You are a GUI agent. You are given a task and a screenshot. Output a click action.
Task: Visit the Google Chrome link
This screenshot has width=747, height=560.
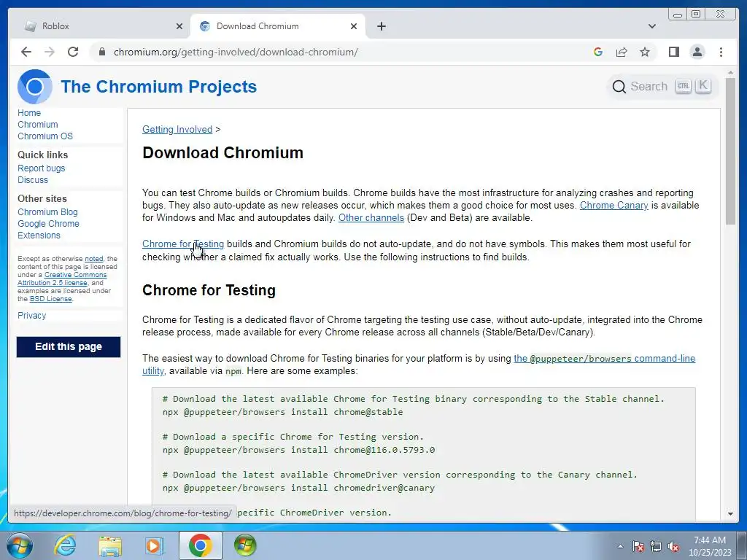[49, 223]
